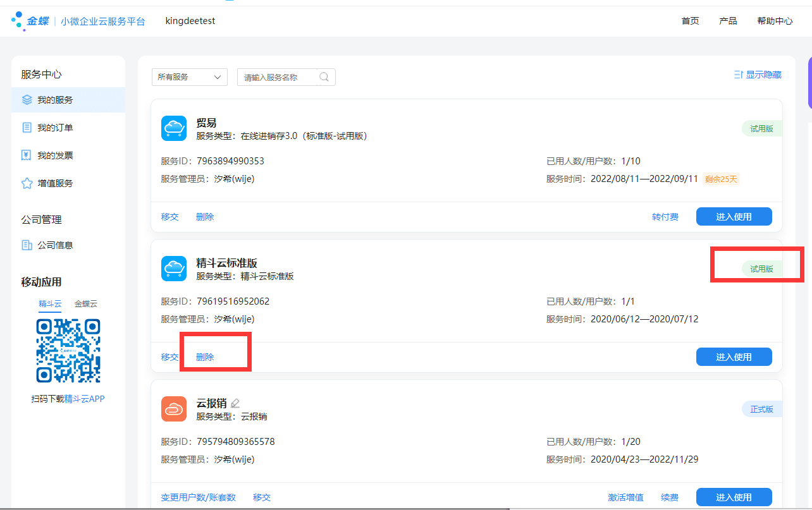Click the service name search field
This screenshot has height=510, width=812.
[286, 77]
